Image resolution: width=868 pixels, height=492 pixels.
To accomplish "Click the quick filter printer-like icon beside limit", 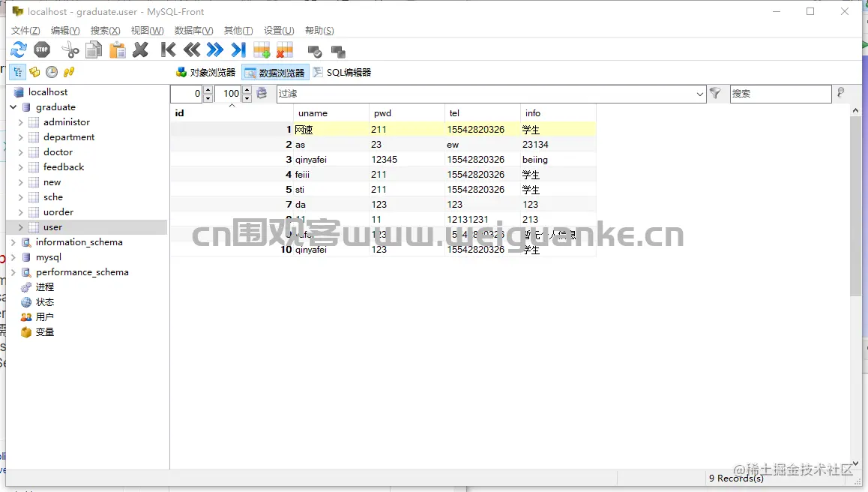I will pos(262,93).
